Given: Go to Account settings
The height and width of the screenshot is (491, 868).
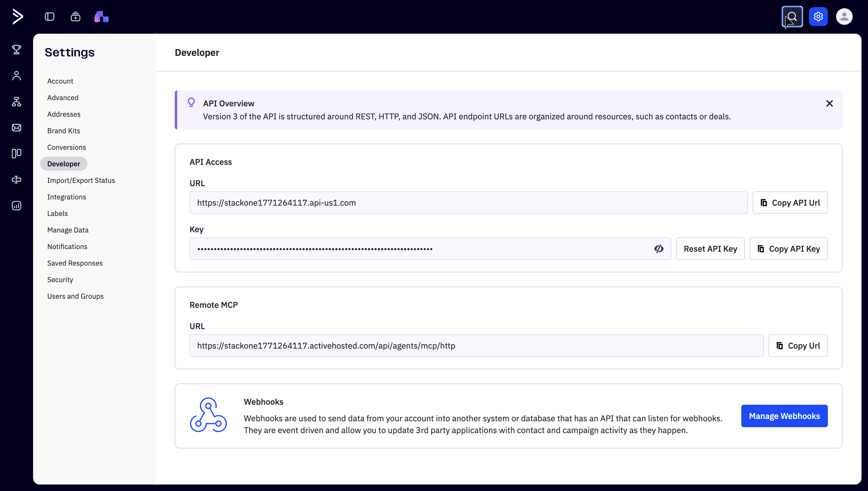Looking at the screenshot, I should [x=60, y=81].
